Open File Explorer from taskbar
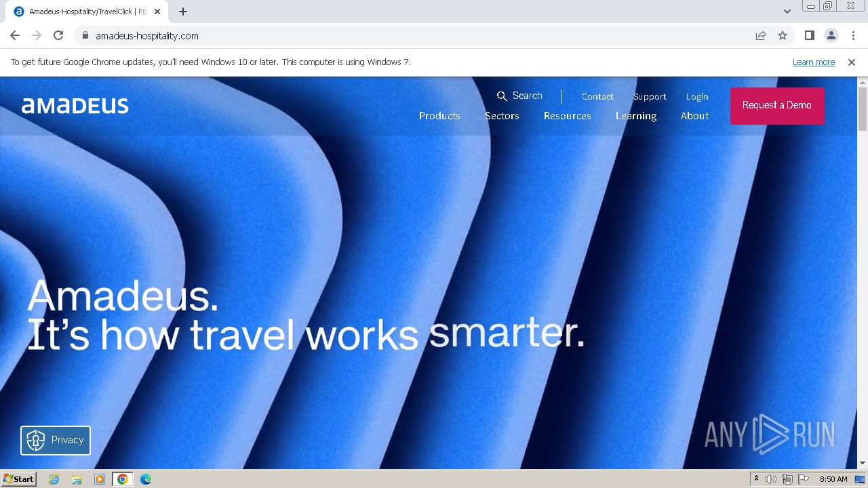 (77, 479)
